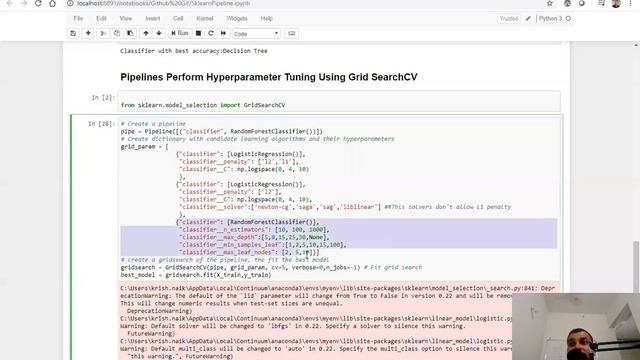
Task: Open the File menu
Action: 78,18
